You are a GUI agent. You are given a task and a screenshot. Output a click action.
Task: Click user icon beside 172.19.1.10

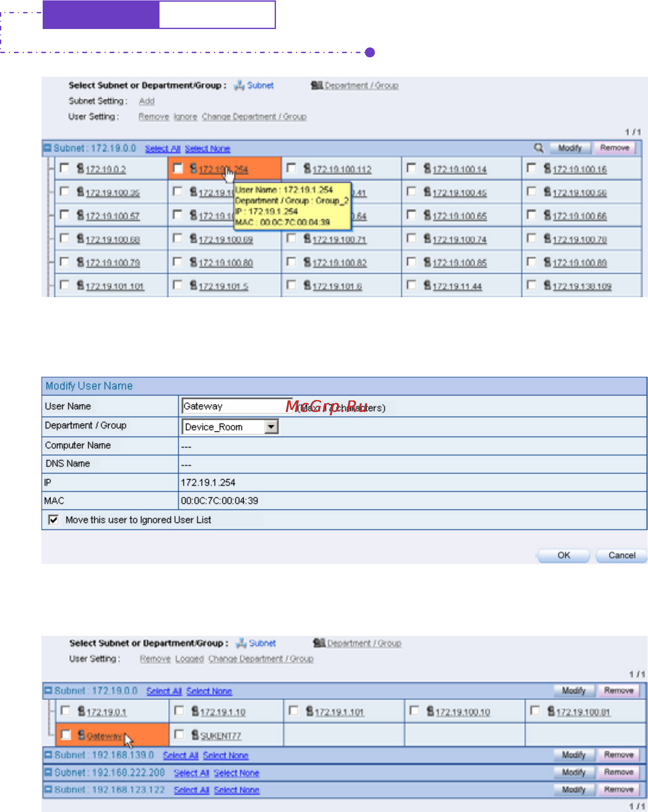click(195, 711)
